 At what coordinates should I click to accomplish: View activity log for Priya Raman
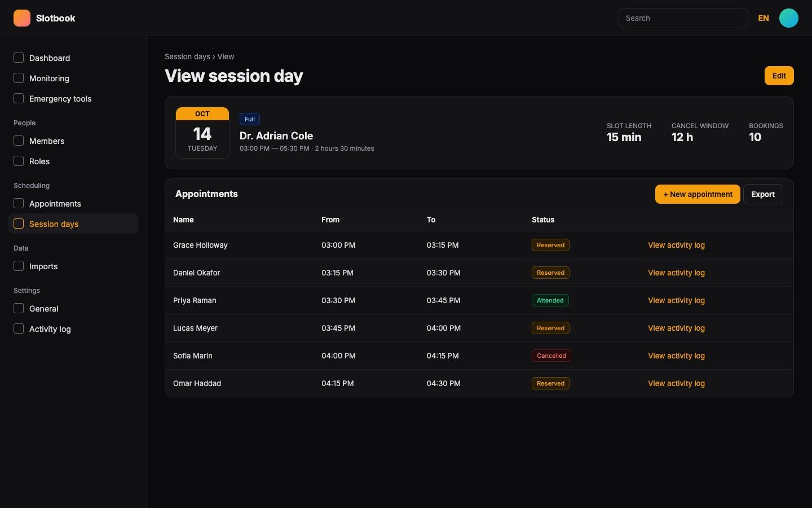[x=676, y=300]
